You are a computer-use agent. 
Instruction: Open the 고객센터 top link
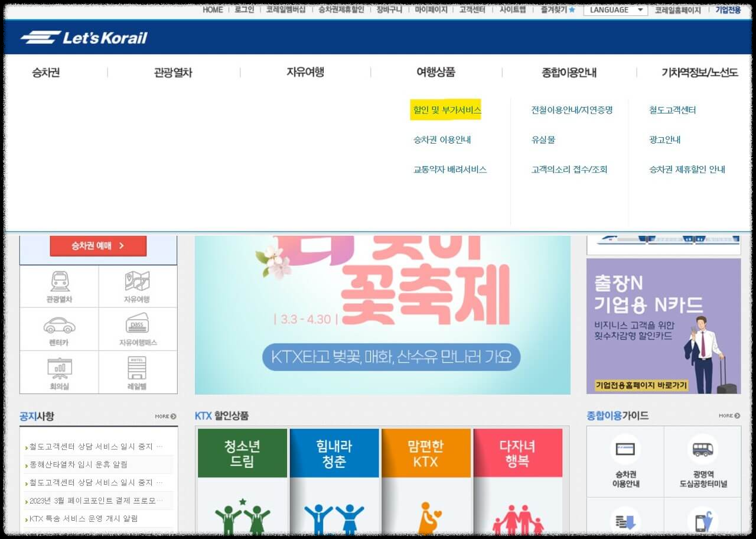point(474,10)
